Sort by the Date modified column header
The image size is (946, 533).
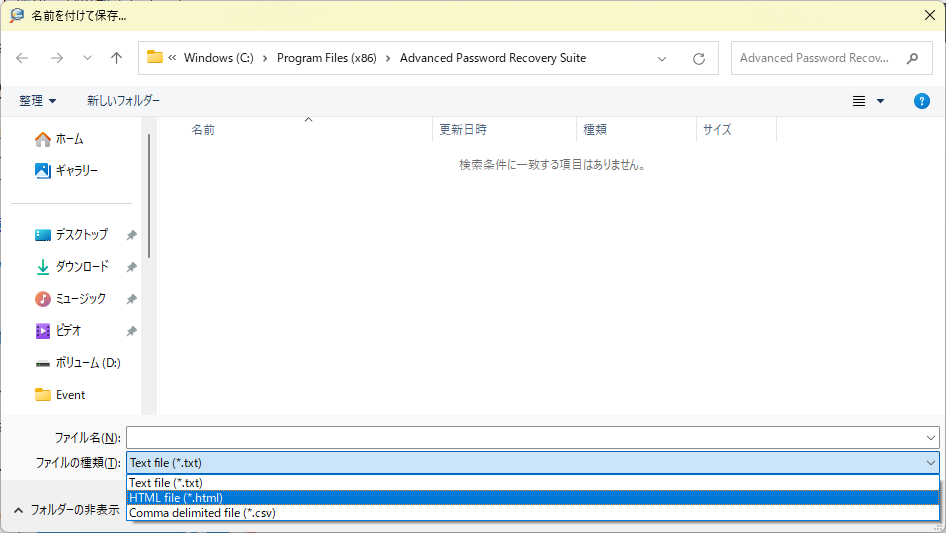(463, 130)
